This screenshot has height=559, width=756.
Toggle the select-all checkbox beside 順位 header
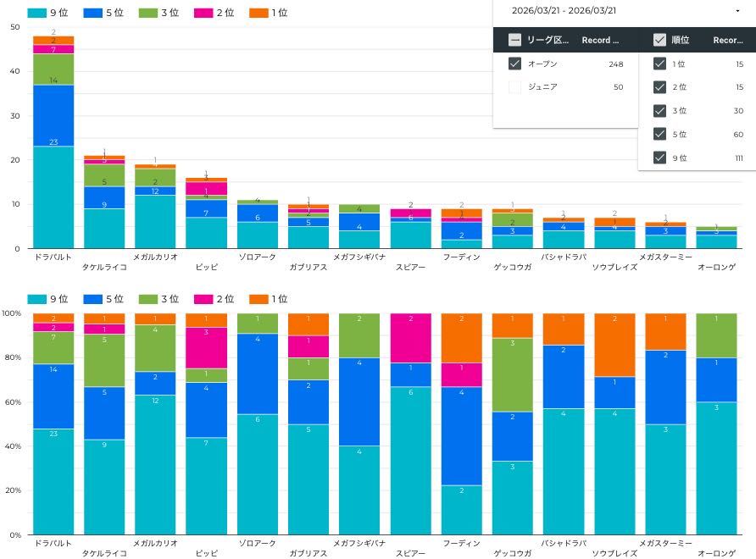tap(659, 40)
